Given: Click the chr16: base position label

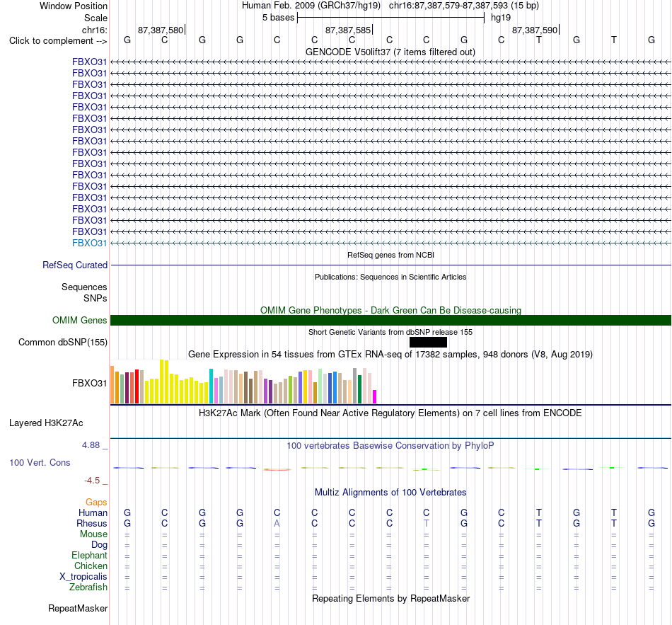Looking at the screenshot, I should coord(94,30).
